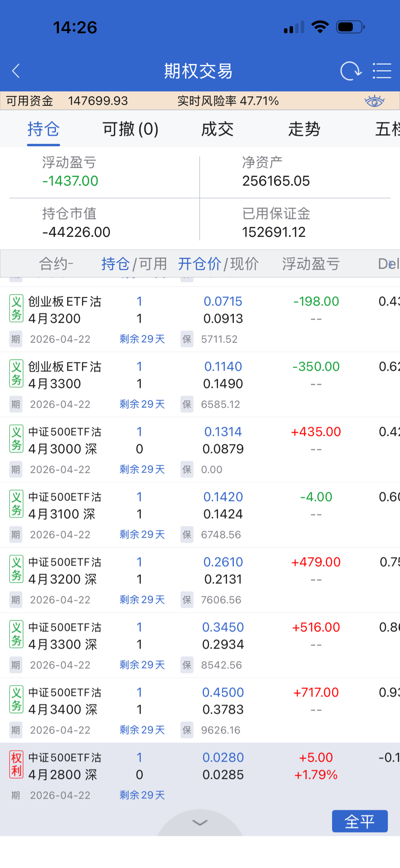Select the 中证500ETF沽 4月3100 position row
The width and height of the screenshot is (400, 868).
pyautogui.click(x=195, y=506)
